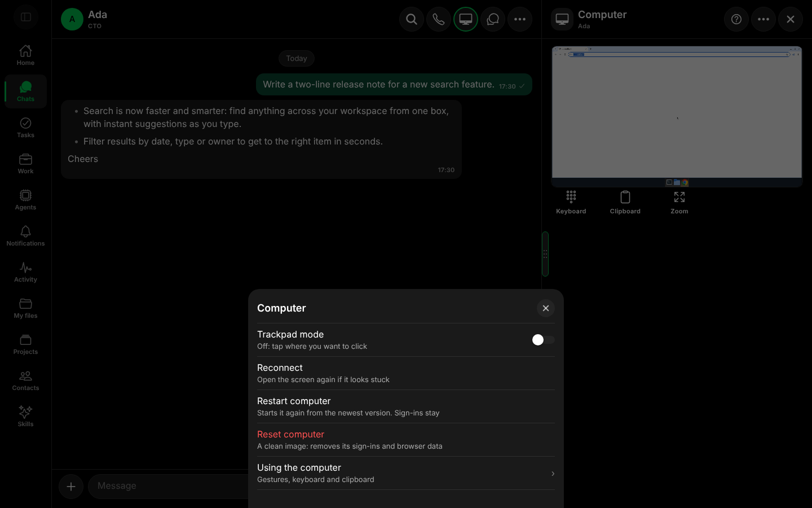Image resolution: width=812 pixels, height=508 pixels.
Task: Toggle the computer screen view icon
Action: click(x=466, y=19)
